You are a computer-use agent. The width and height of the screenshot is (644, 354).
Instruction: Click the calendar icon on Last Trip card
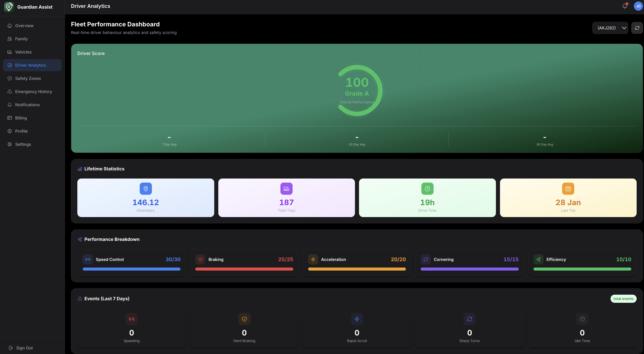[x=568, y=189]
